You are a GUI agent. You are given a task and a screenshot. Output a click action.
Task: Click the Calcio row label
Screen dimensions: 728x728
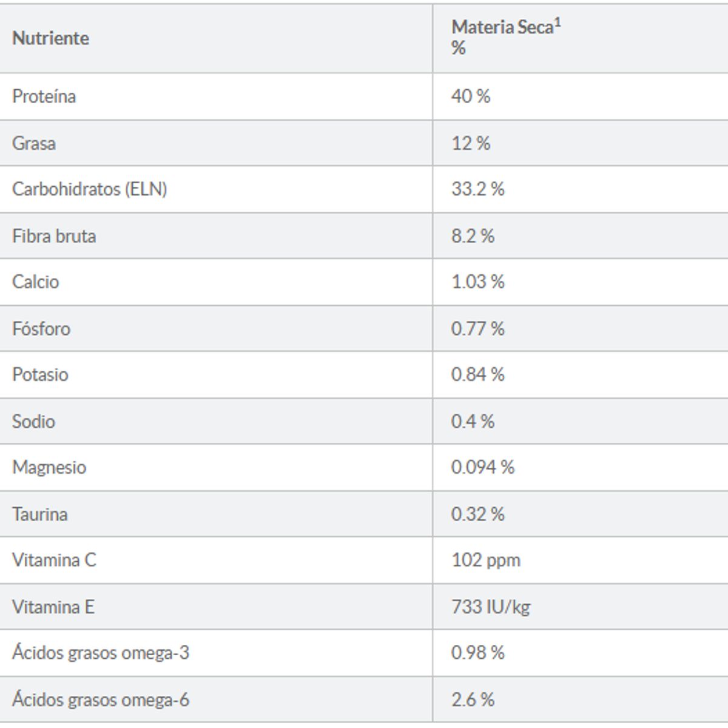click(36, 282)
